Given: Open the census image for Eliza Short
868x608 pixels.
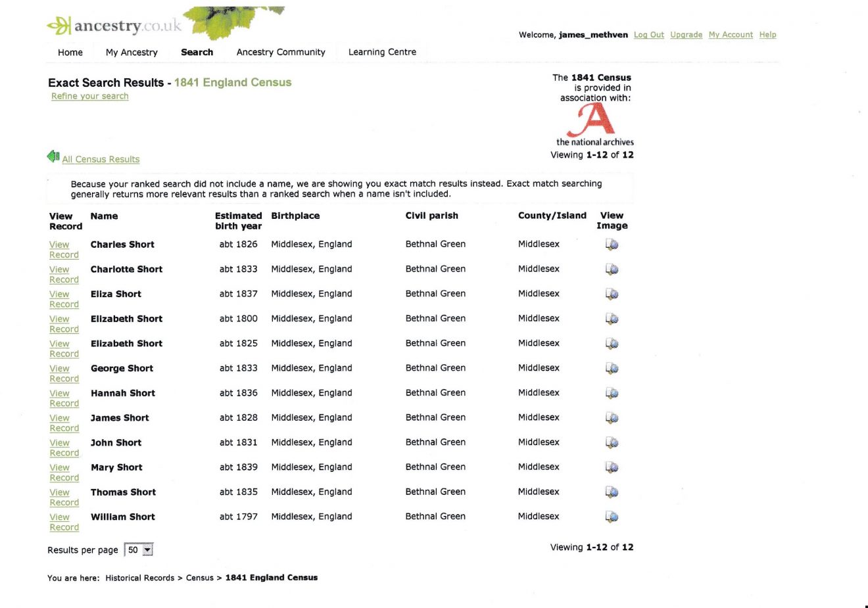Looking at the screenshot, I should [612, 294].
